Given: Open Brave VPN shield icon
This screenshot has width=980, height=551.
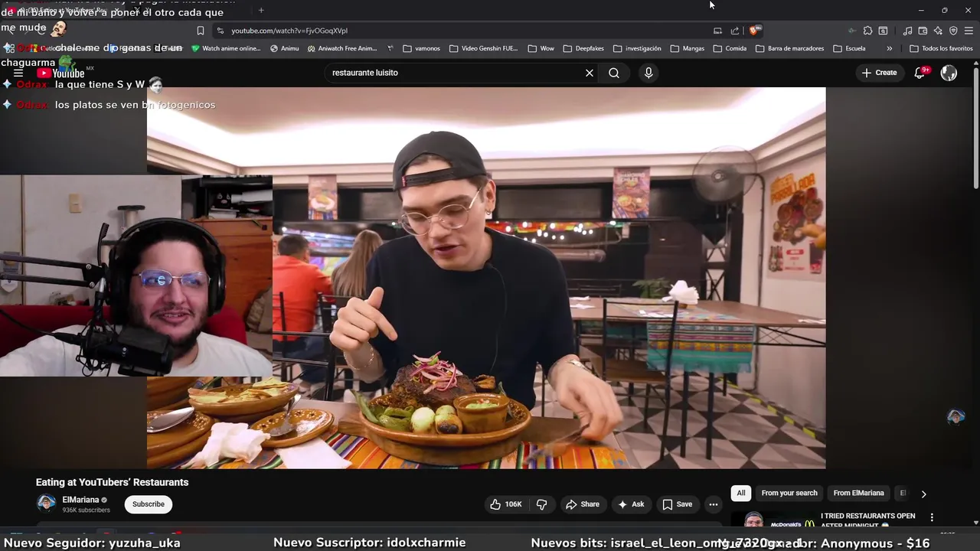Looking at the screenshot, I should pos(953,31).
